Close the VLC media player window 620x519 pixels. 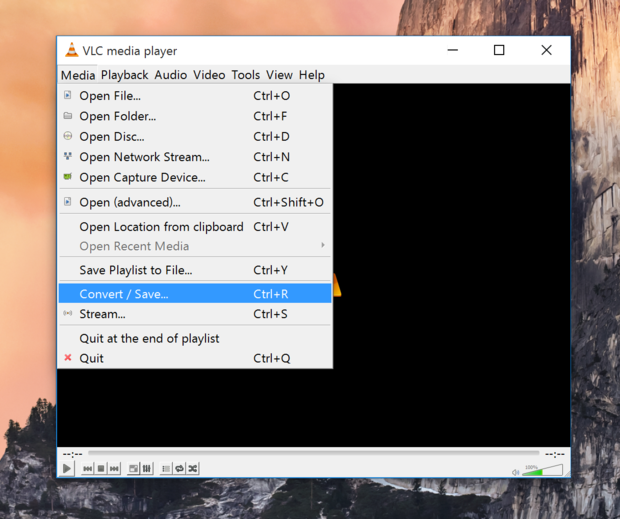[x=546, y=50]
